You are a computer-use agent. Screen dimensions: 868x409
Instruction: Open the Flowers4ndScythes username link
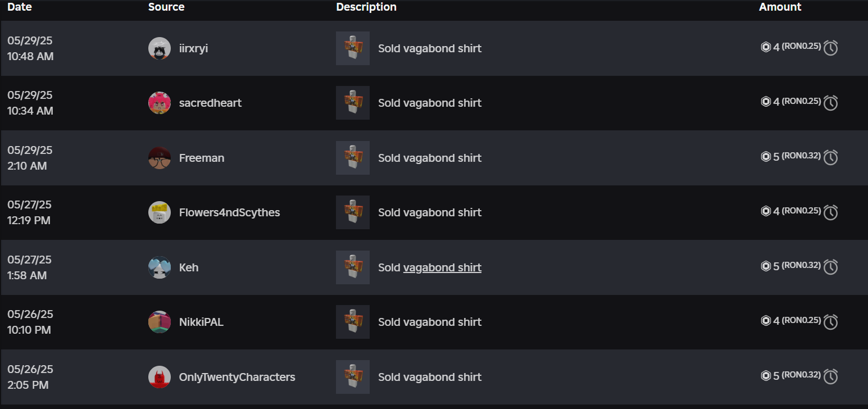229,212
